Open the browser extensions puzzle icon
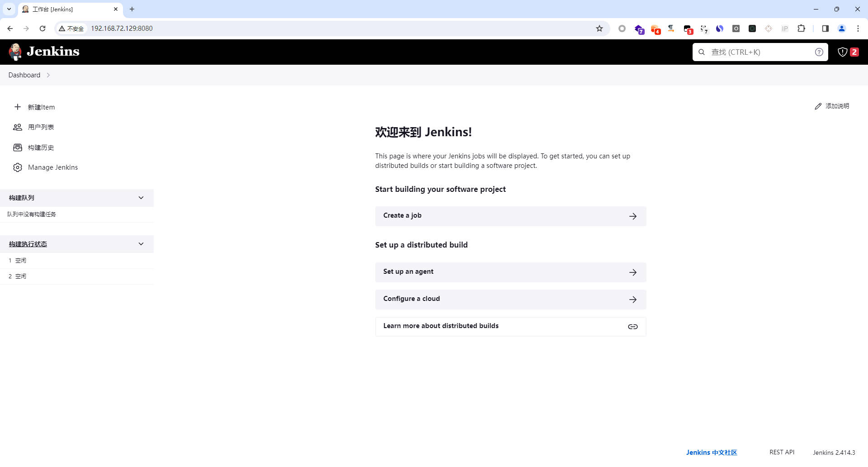The width and height of the screenshot is (868, 467). [801, 29]
